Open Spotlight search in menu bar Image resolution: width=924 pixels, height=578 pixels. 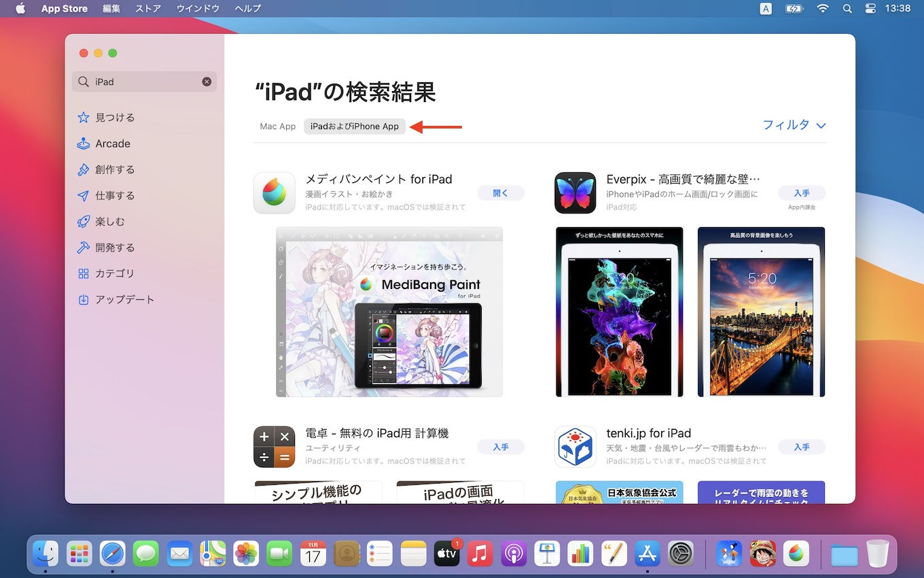847,8
